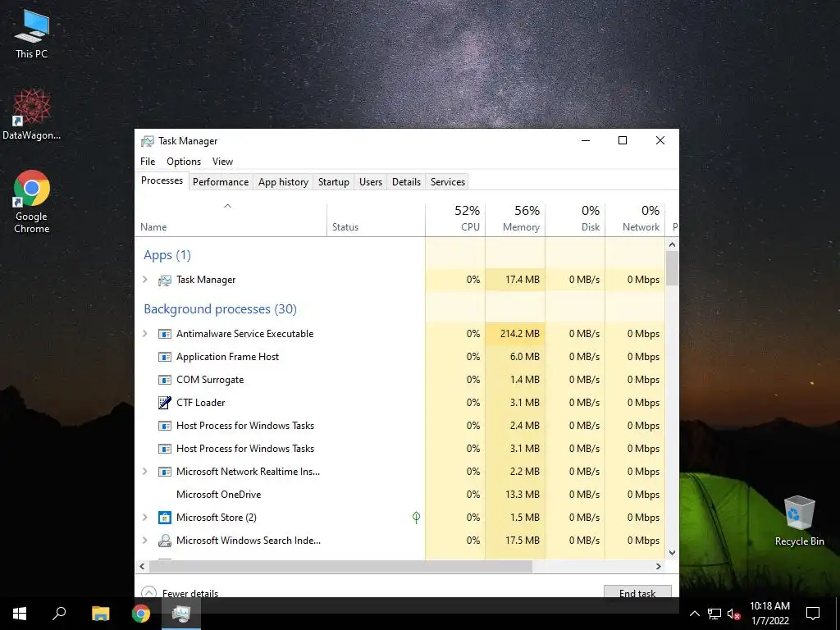Click the CTF Loader pen icon
This screenshot has width=840, height=630.
(164, 402)
